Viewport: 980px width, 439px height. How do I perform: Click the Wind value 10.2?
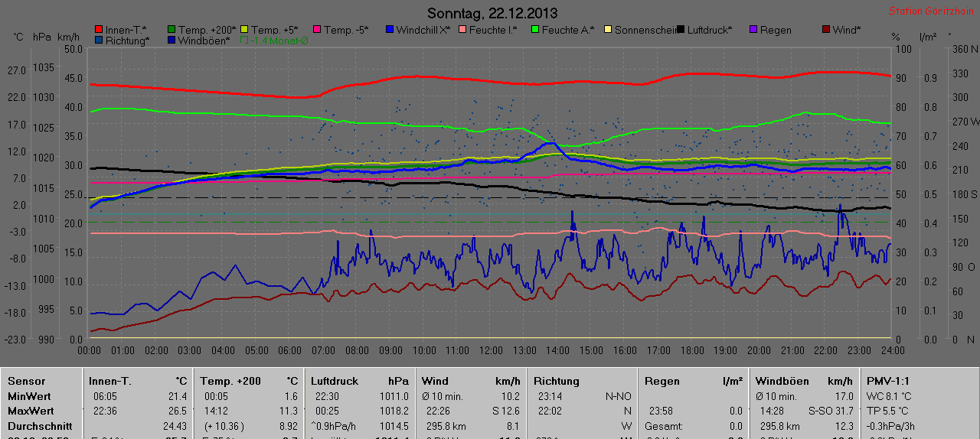511,396
